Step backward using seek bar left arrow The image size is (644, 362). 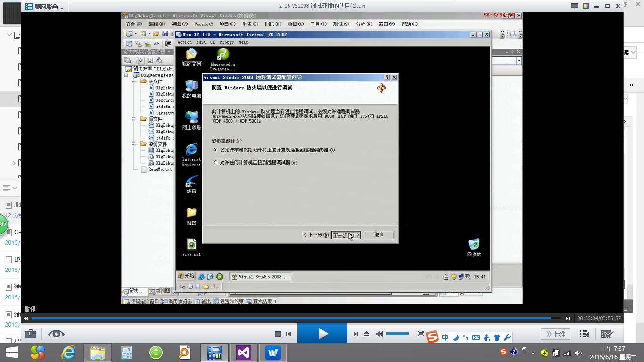tap(26, 318)
